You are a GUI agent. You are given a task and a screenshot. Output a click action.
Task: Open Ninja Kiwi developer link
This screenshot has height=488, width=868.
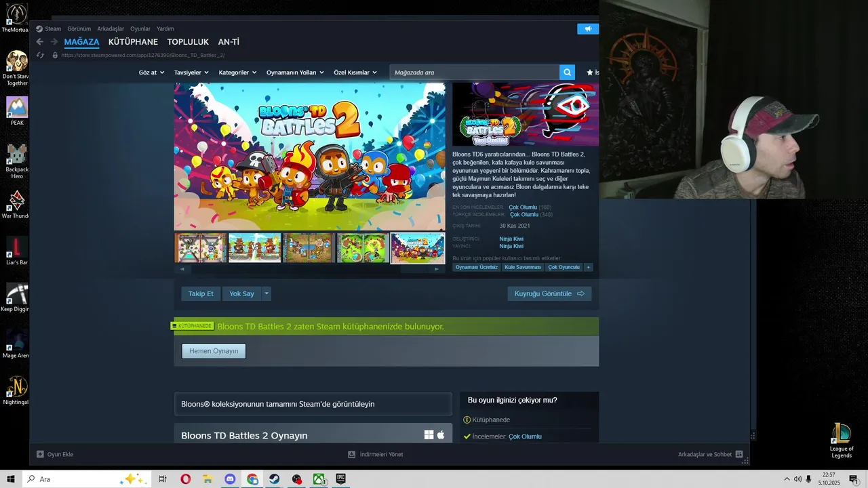coord(511,239)
